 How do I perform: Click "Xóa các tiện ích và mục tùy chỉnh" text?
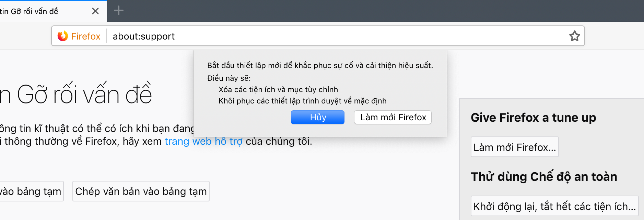coord(278,90)
